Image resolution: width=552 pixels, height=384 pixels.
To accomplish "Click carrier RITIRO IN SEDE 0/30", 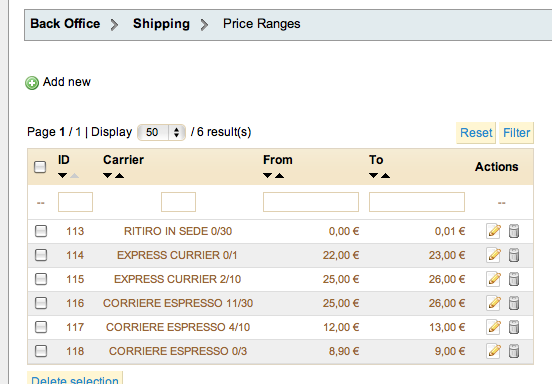I will [x=178, y=231].
